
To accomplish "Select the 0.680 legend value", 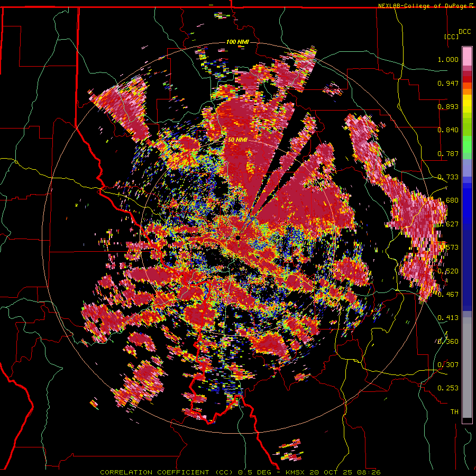I will point(448,200).
